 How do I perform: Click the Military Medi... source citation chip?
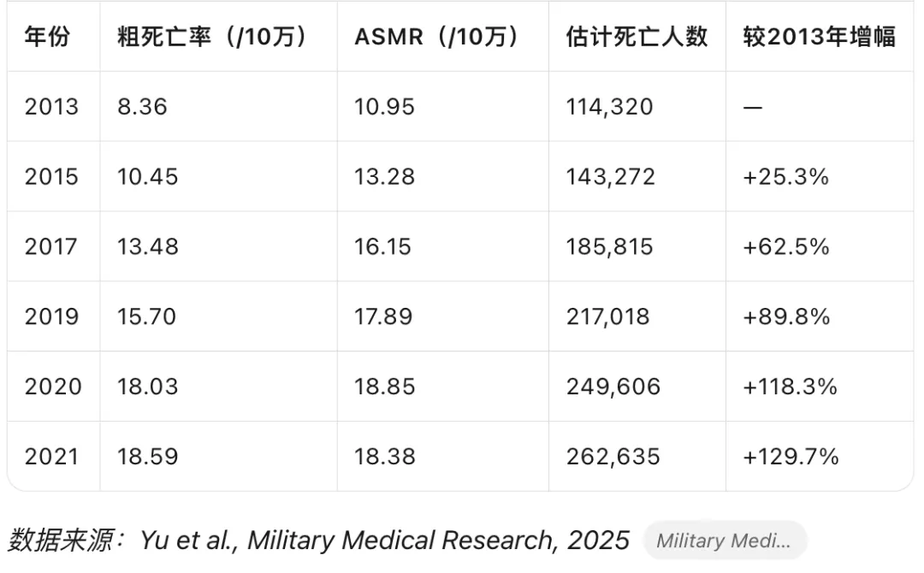point(725,541)
